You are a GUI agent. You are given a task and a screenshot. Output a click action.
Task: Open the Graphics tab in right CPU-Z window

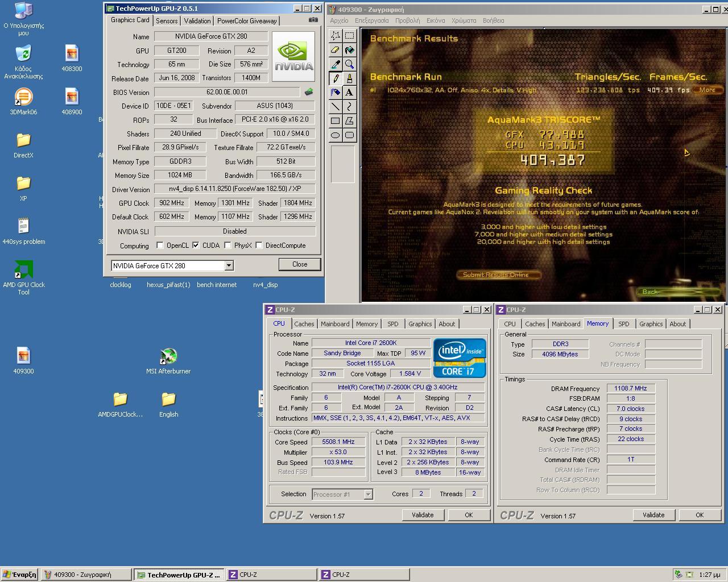[651, 324]
